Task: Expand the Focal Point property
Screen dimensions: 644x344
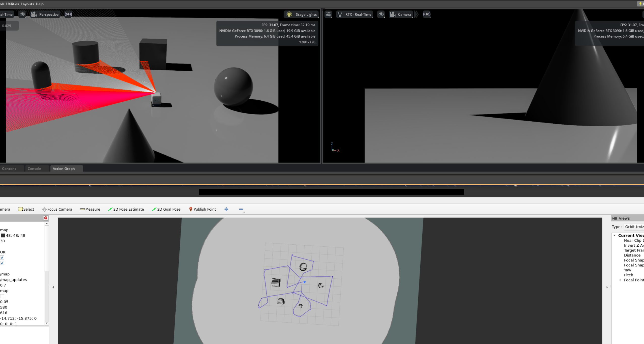Action: click(620, 280)
